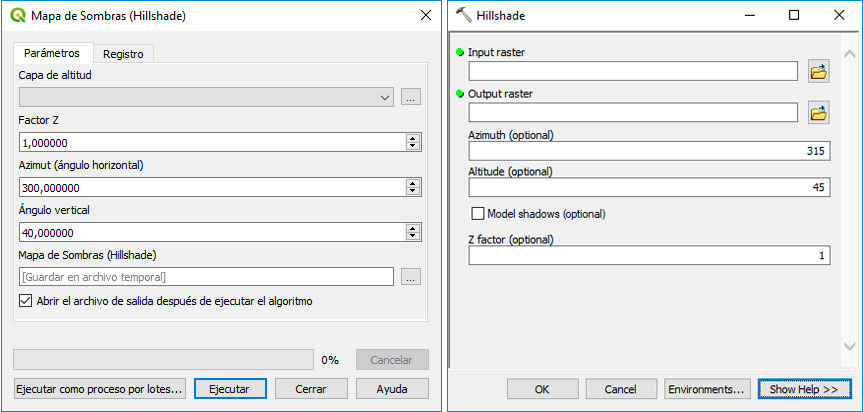Click Show Help button
This screenshot has width=864, height=412.
coord(803,389)
